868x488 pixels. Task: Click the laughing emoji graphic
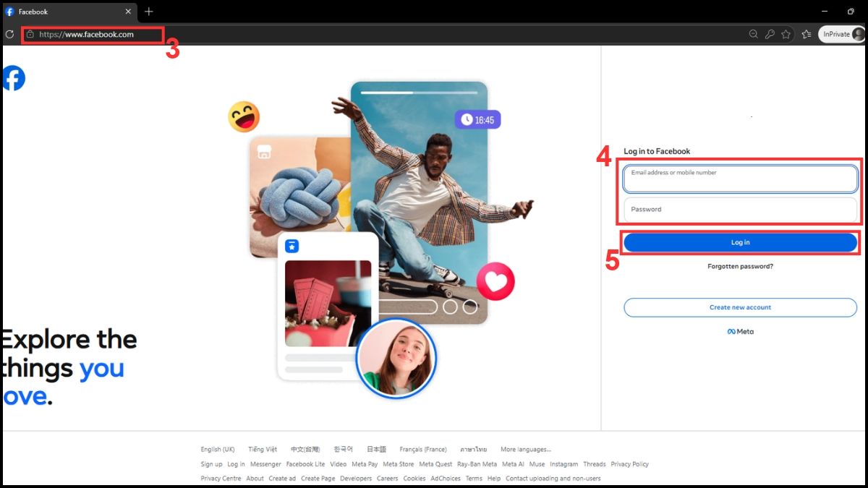coord(244,116)
